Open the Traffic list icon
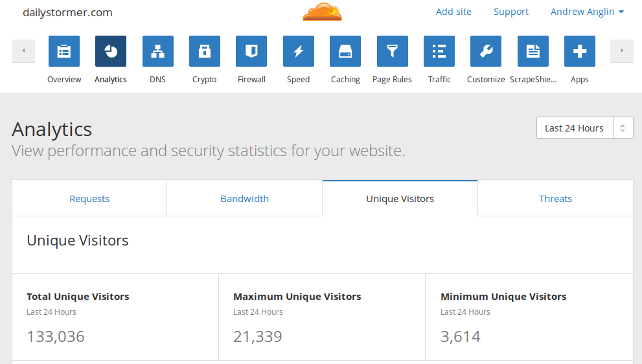642x364 pixels. [x=439, y=52]
